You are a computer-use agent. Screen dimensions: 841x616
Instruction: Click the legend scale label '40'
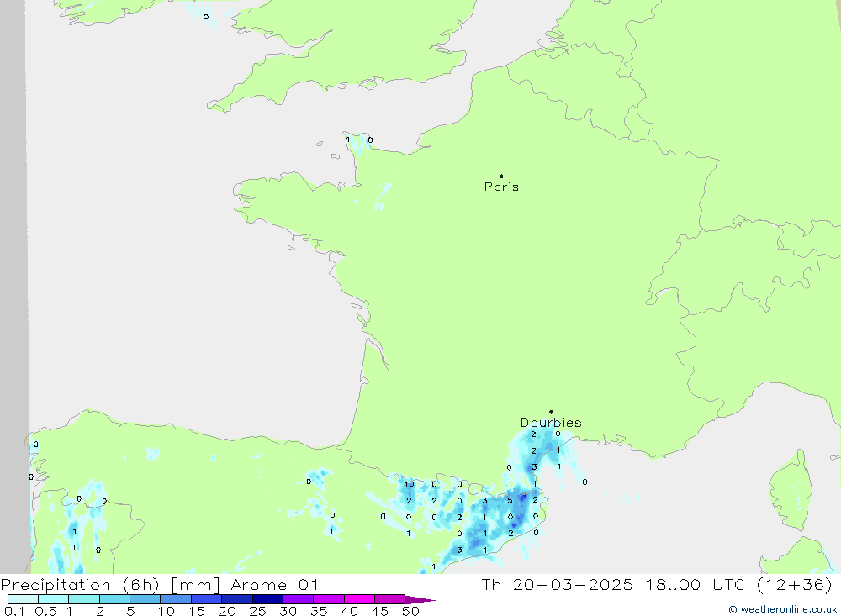click(349, 611)
